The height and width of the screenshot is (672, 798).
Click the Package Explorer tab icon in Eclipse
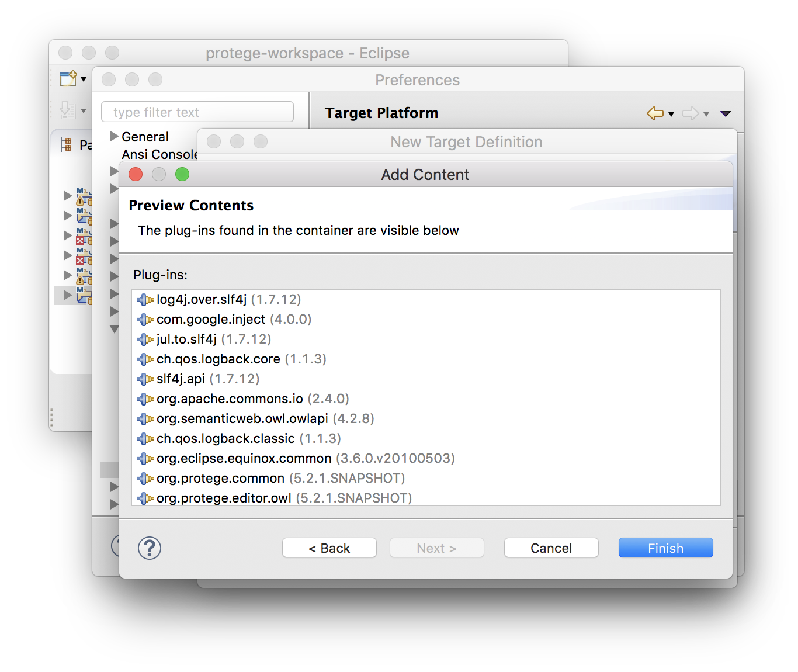tap(66, 144)
